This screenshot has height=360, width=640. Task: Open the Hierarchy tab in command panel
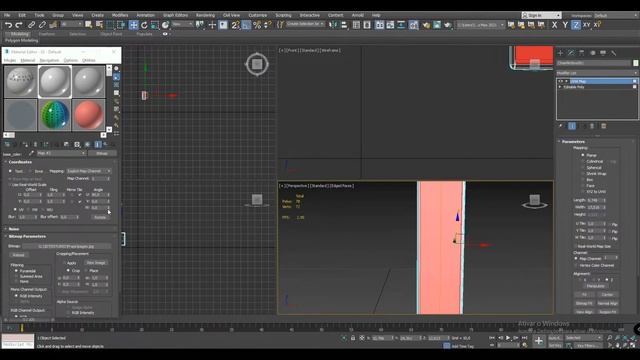[x=582, y=53]
